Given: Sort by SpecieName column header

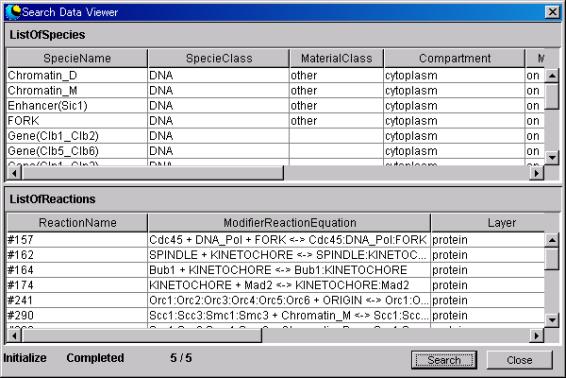Looking at the screenshot, I should 77,58.
